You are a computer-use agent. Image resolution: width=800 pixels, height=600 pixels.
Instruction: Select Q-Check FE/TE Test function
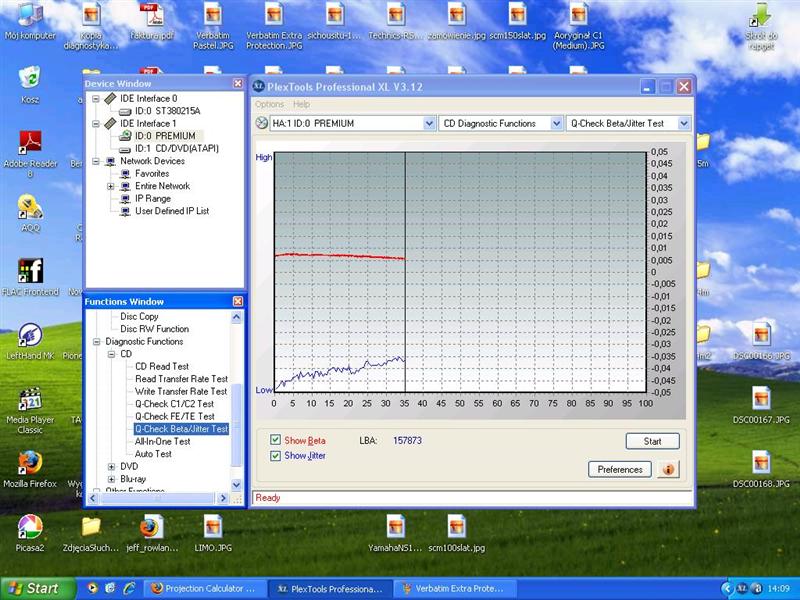coord(174,416)
